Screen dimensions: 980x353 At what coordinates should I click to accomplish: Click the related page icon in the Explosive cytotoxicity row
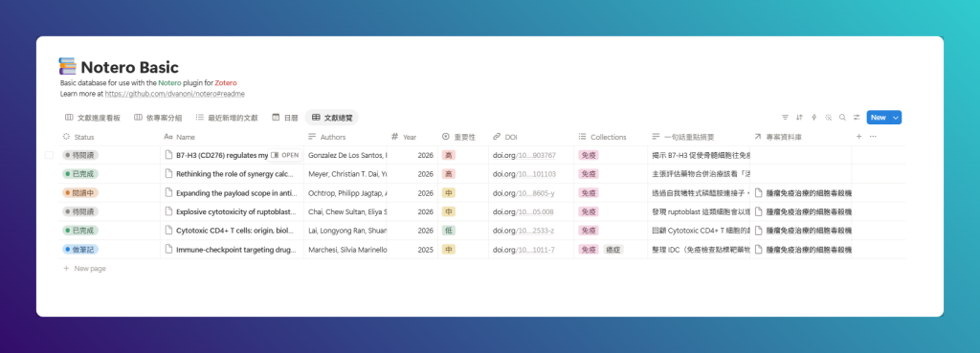(x=759, y=211)
